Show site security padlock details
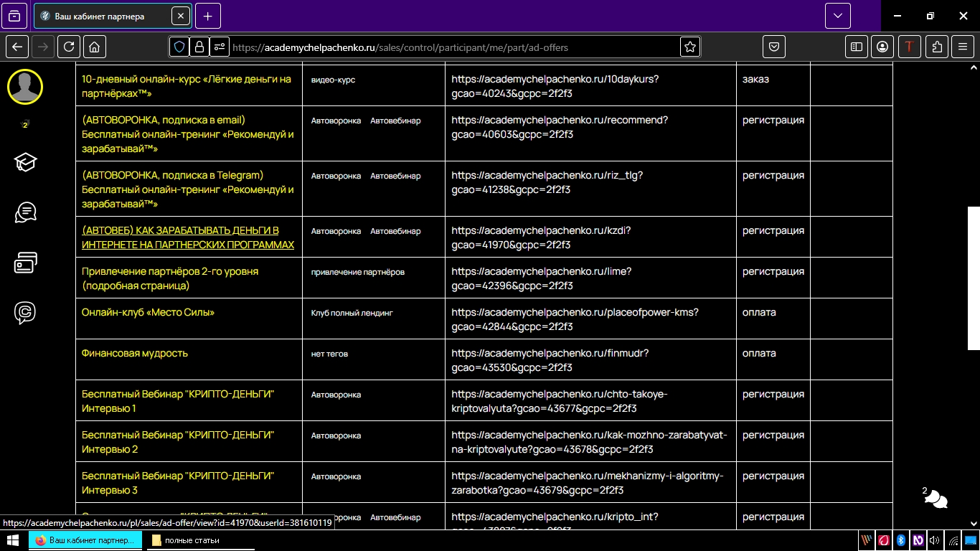 199,47
